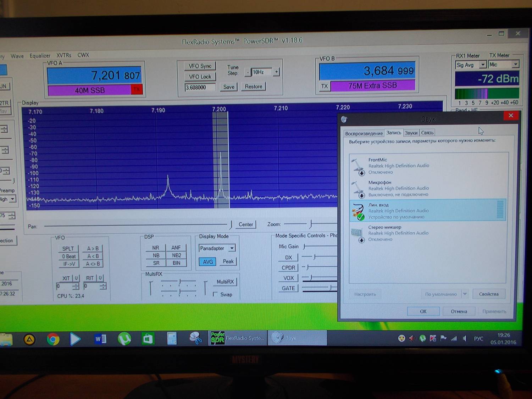Viewport: 532px width, 399px height.
Task: Switch to PowerSDR via its taskbar button
Action: (238, 338)
